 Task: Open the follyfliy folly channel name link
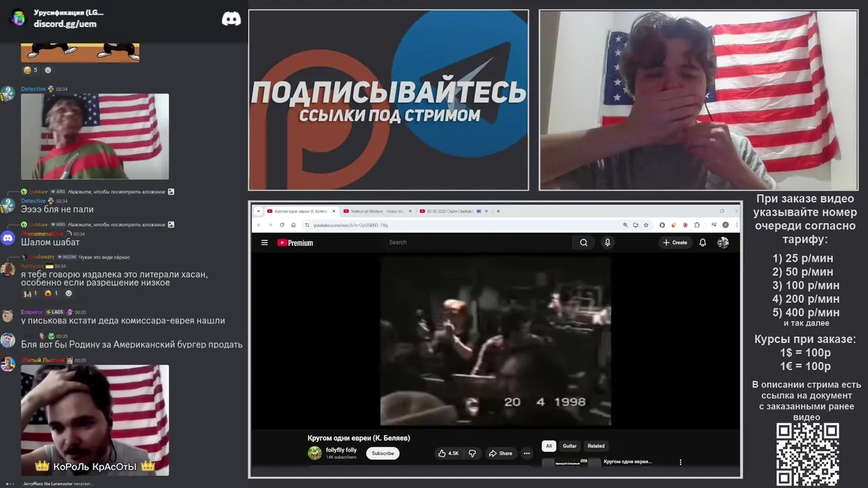click(341, 450)
